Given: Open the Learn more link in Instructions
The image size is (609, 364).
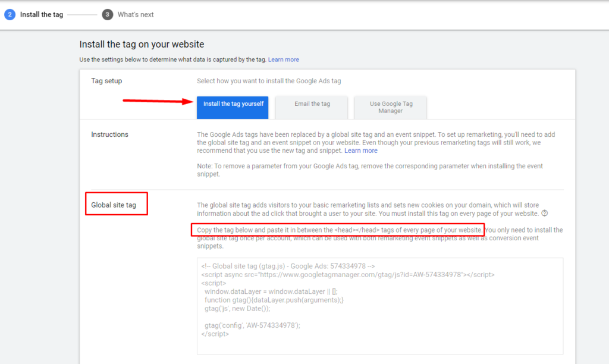Looking at the screenshot, I should pyautogui.click(x=361, y=150).
